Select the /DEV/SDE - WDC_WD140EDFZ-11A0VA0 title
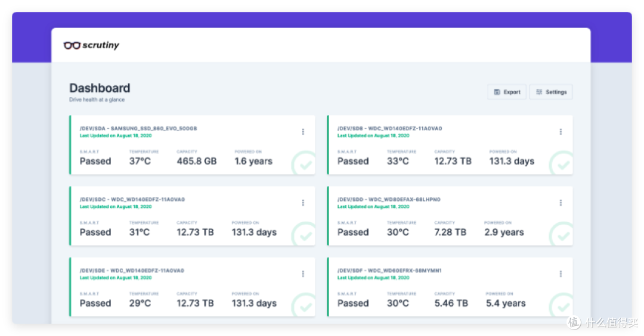The width and height of the screenshot is (644, 336). 132,270
